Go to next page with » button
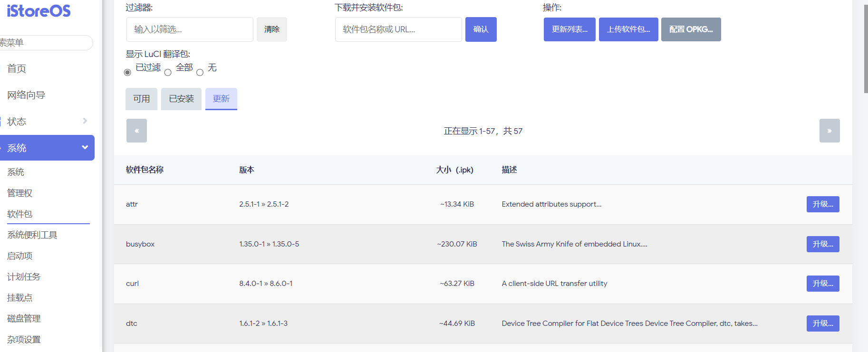This screenshot has height=352, width=868. (x=829, y=131)
